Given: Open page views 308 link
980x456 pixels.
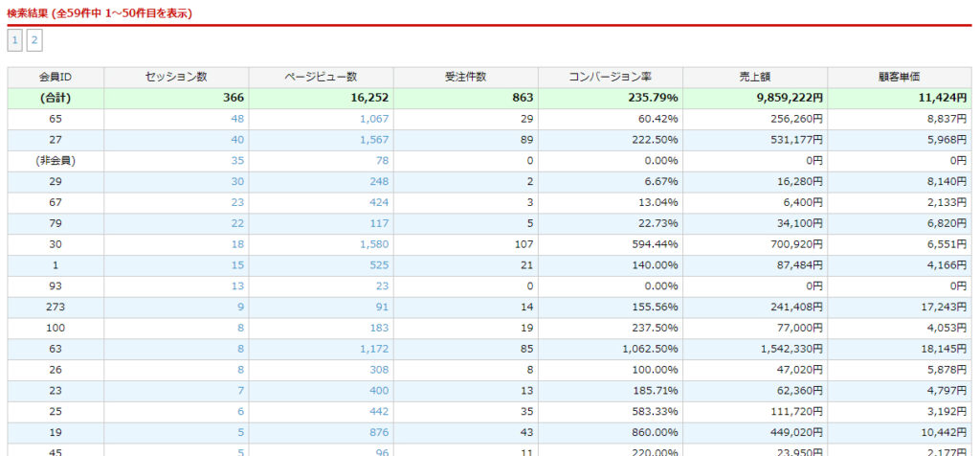Looking at the screenshot, I should (x=378, y=370).
